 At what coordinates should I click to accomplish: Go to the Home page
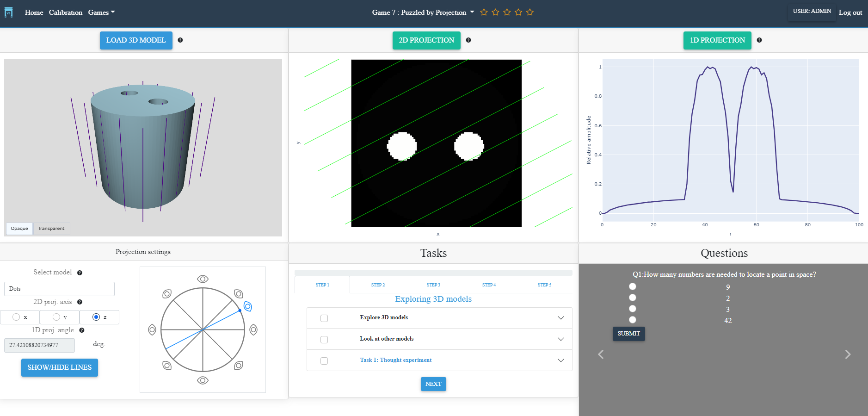(34, 12)
